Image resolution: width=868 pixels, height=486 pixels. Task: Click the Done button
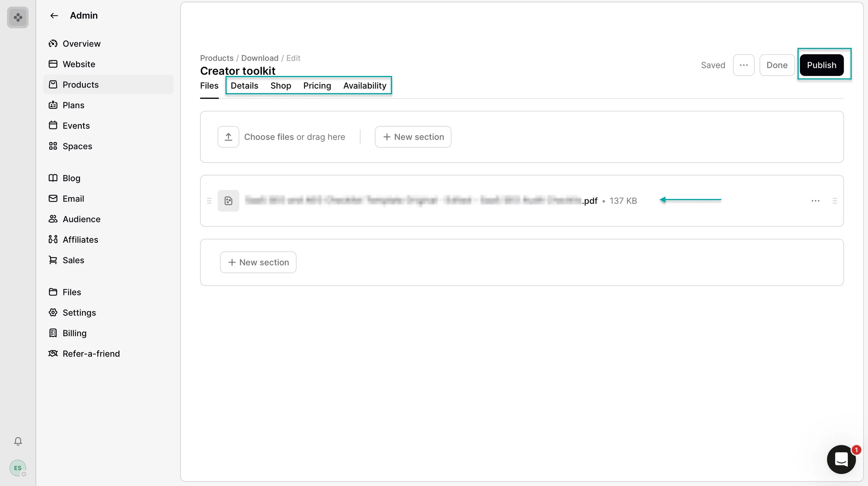click(777, 65)
